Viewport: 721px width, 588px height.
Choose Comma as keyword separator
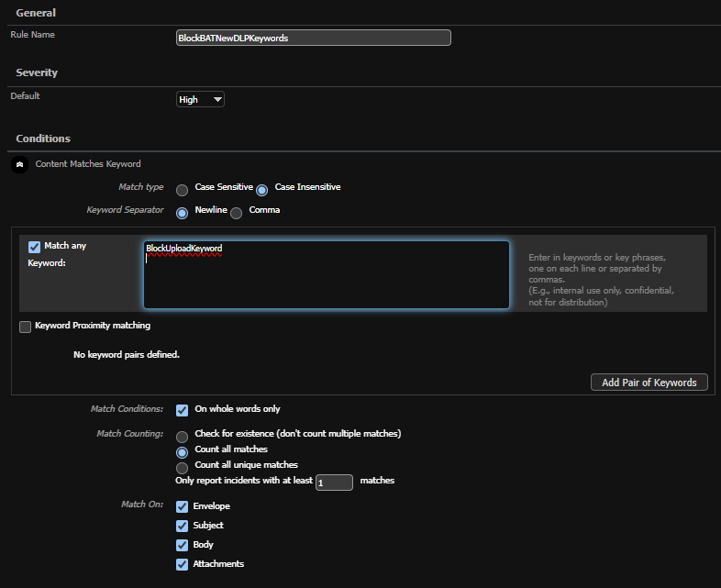237,213
